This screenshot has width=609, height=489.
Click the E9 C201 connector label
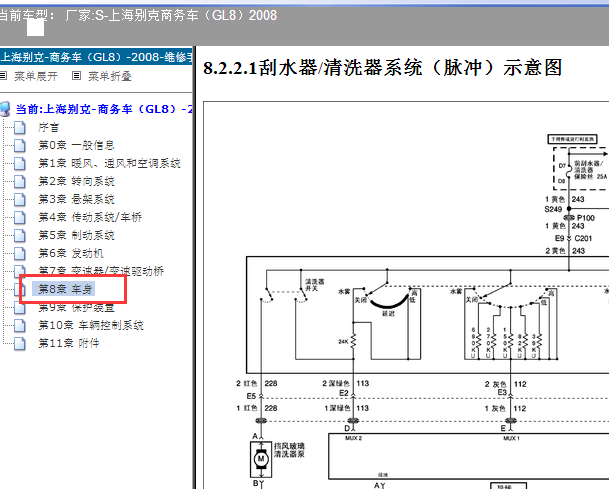pyautogui.click(x=573, y=238)
